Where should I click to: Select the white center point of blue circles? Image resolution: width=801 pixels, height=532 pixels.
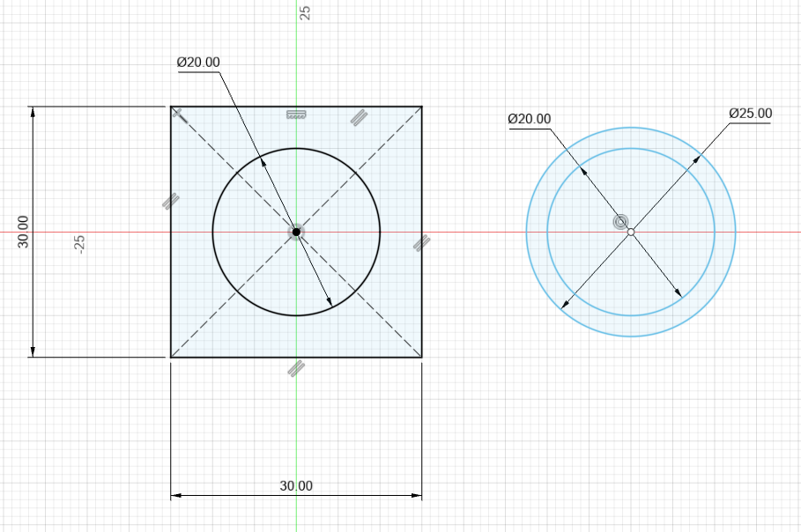[x=631, y=232]
